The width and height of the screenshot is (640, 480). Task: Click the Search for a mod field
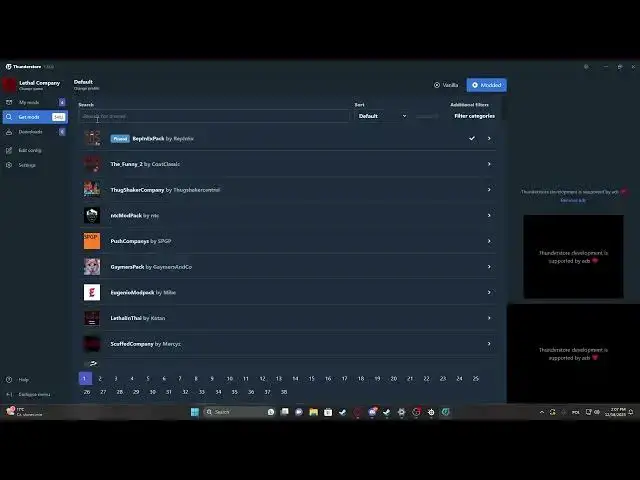point(215,116)
